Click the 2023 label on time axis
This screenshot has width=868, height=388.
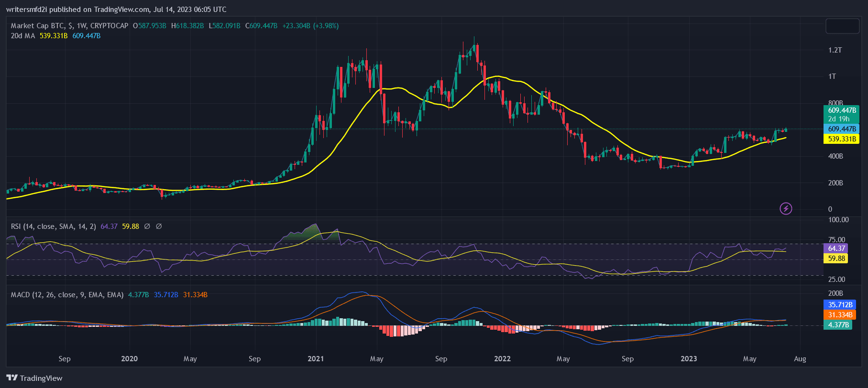[x=689, y=359]
